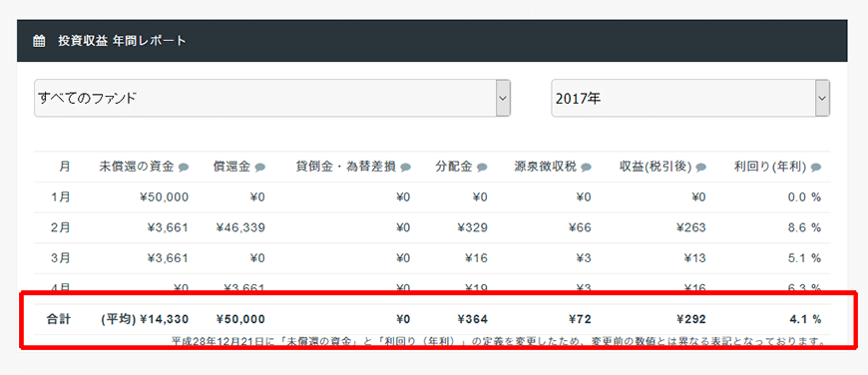The height and width of the screenshot is (375, 868).
Task: Click the ¥66 withholding tax value
Action: [x=580, y=227]
